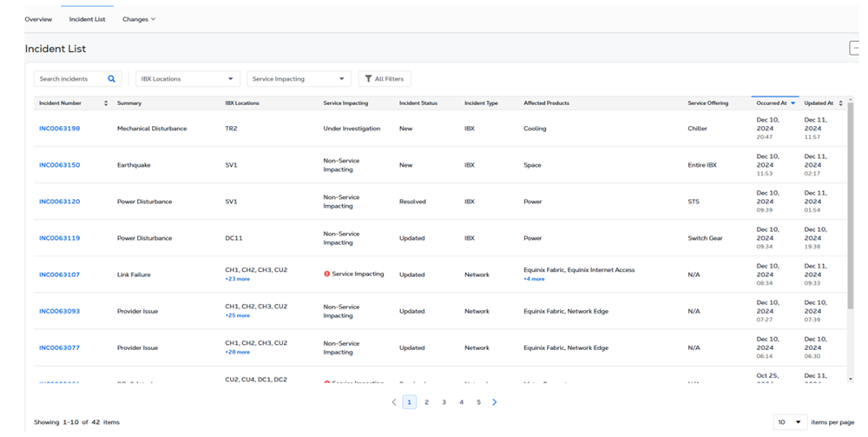Click the search magnifier icon
The width and height of the screenshot is (868, 437).
tap(111, 79)
